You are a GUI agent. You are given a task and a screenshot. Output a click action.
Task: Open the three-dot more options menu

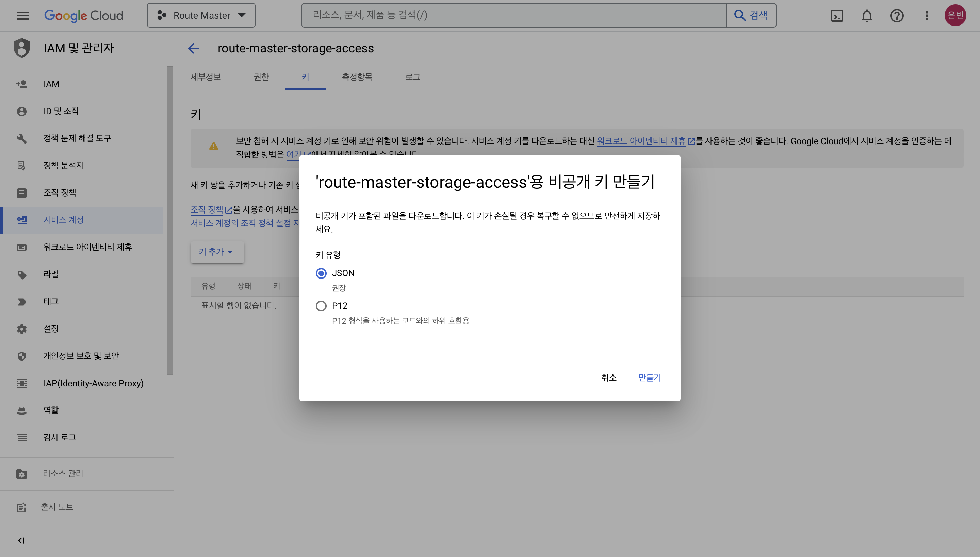[x=926, y=16]
